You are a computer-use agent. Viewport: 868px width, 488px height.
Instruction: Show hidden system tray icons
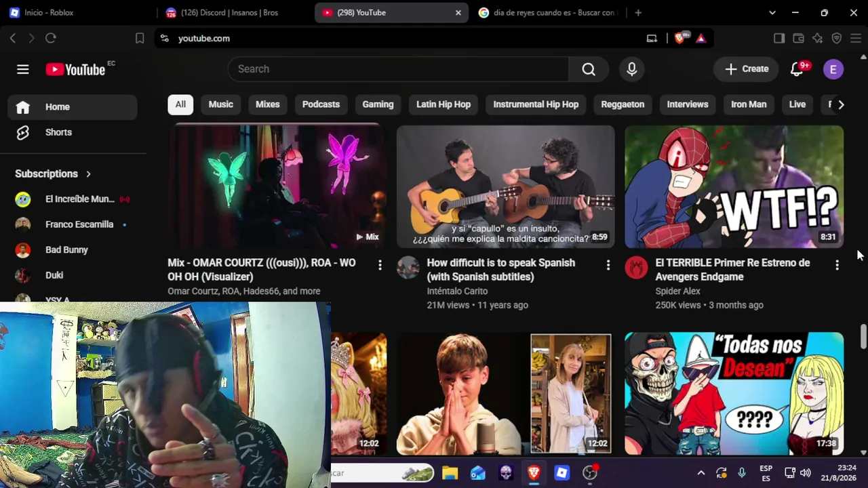point(701,473)
